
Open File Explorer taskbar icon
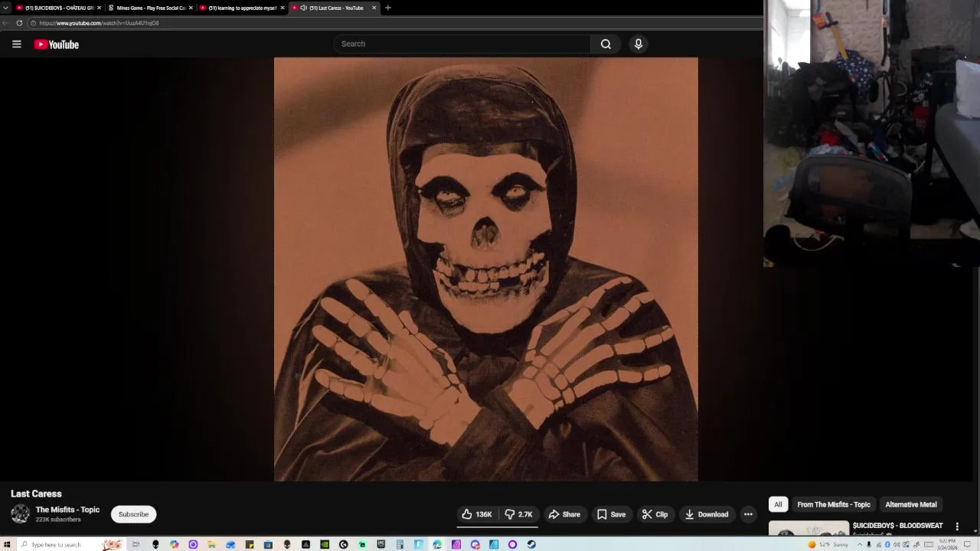tap(211, 544)
